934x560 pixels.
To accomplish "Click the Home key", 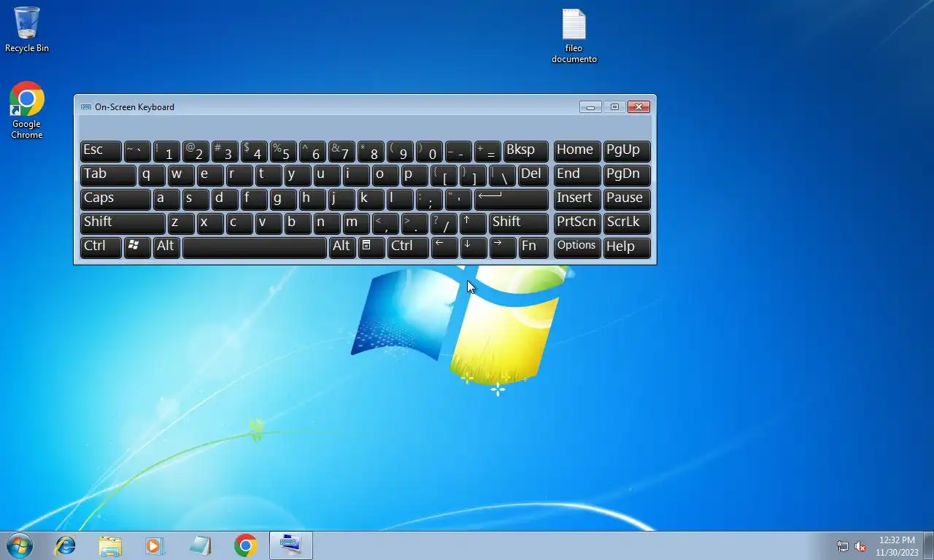I will tap(577, 151).
